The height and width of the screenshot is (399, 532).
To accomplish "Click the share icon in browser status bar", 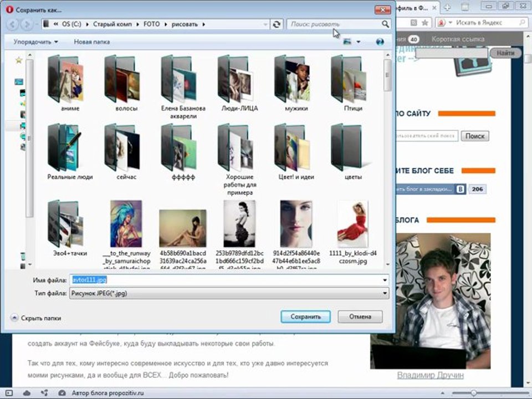I will point(44,393).
